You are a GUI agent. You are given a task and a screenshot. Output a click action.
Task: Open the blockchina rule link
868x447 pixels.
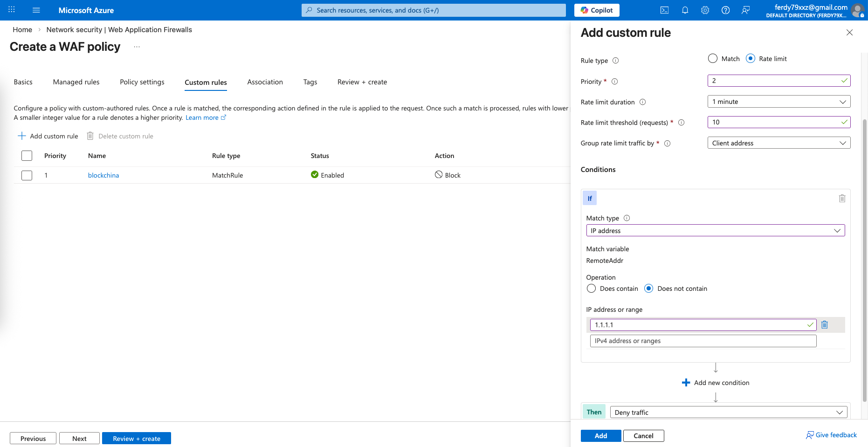103,175
